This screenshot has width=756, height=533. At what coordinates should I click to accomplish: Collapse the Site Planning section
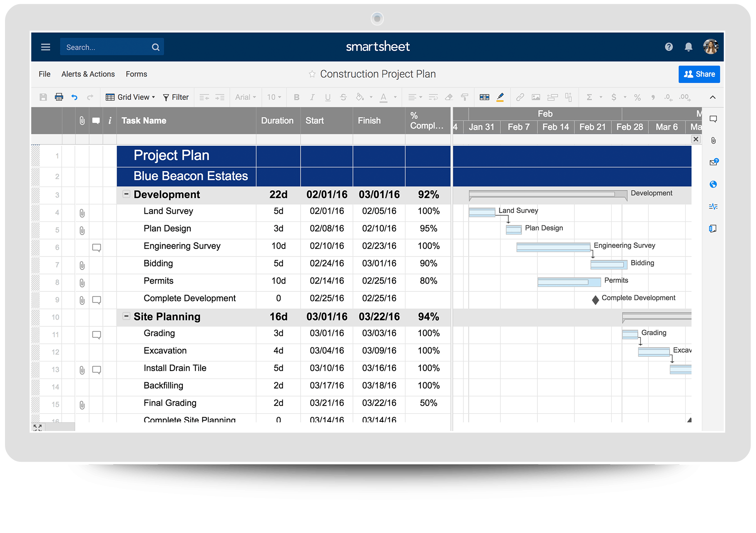(x=126, y=316)
